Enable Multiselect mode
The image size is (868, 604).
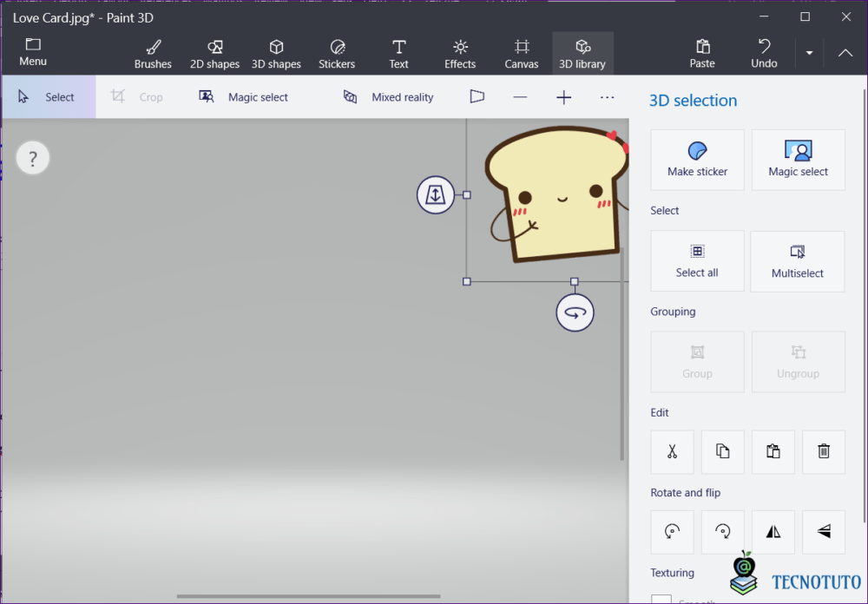(x=798, y=261)
